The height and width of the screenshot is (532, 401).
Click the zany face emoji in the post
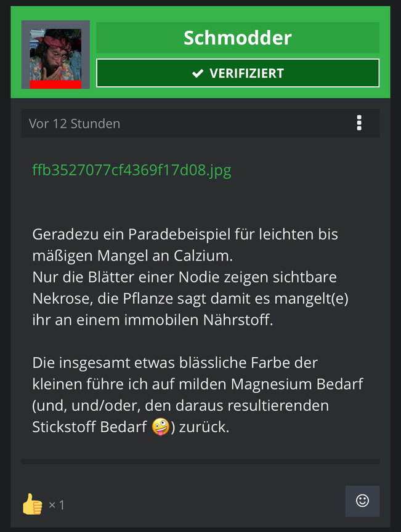(x=160, y=427)
